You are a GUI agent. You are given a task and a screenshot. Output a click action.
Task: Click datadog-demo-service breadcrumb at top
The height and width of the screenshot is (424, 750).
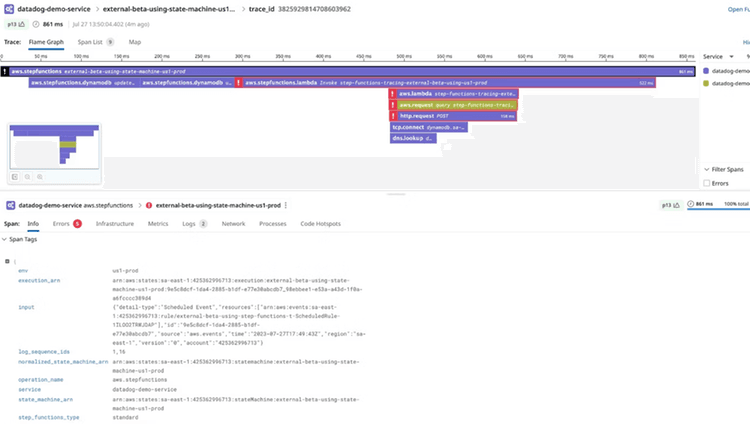click(54, 9)
